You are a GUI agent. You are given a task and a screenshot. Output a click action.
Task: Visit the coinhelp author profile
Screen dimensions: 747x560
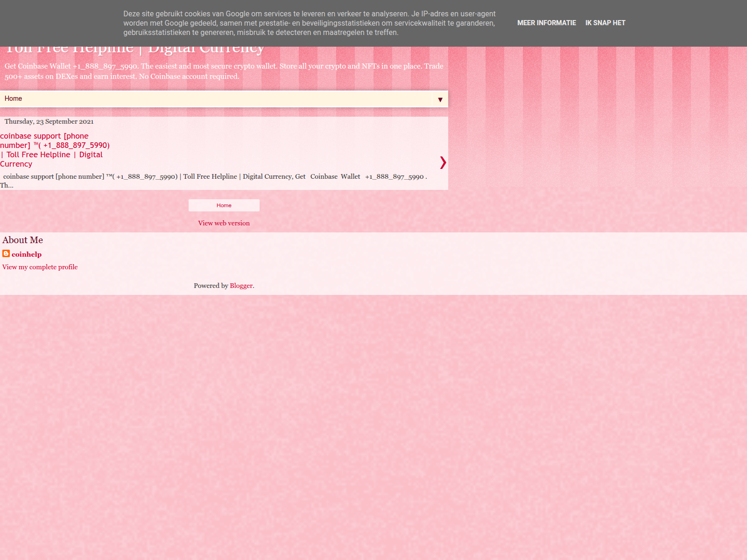(x=27, y=254)
